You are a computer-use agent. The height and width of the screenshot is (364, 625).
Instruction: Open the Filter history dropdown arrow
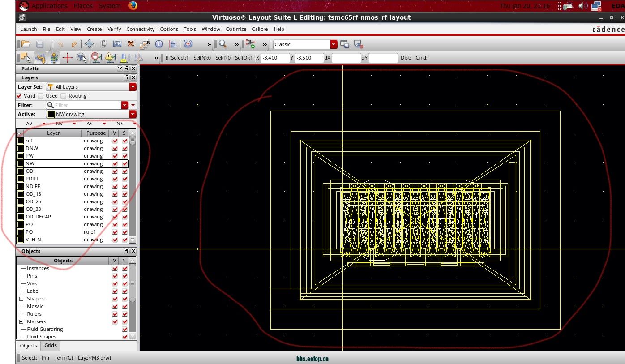click(125, 105)
